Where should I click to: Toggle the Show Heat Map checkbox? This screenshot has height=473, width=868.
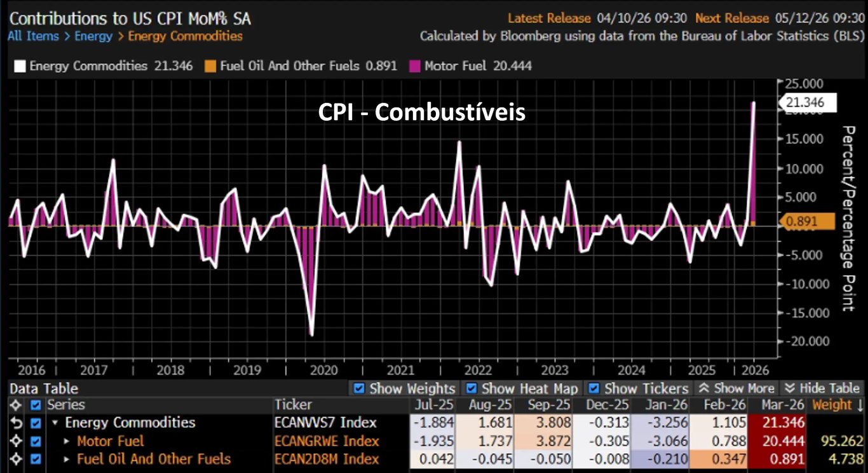click(471, 388)
